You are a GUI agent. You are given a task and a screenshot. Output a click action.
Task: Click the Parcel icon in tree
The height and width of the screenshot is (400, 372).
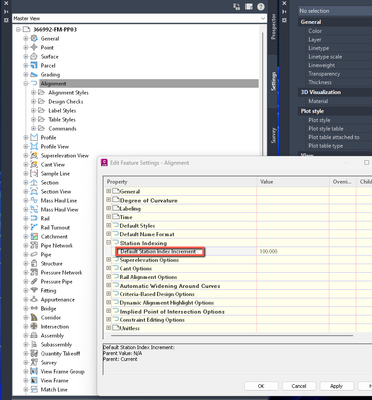[34, 65]
